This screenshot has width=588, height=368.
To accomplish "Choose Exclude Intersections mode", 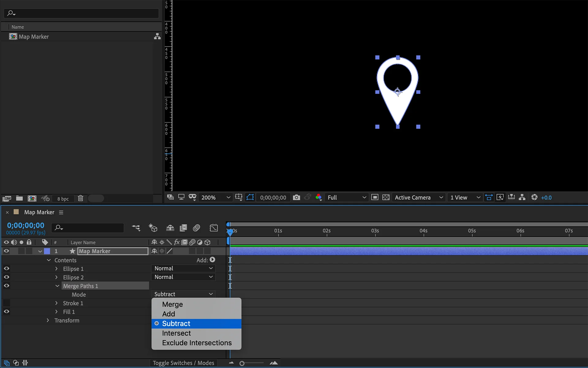I will tap(196, 343).
